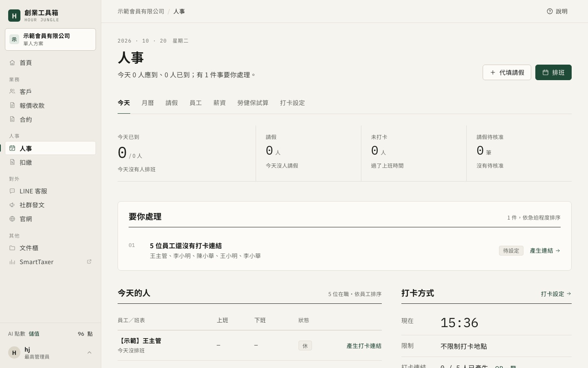Click the 客戶 people icon

click(12, 92)
